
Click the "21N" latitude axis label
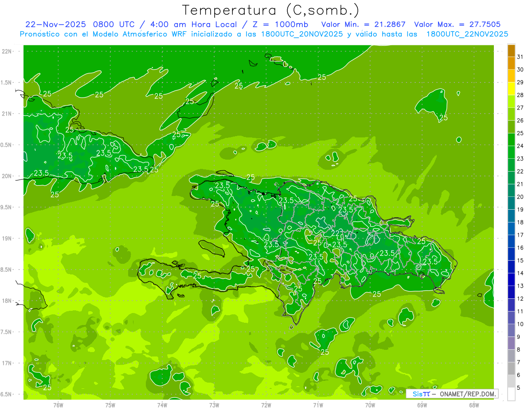tap(7, 114)
